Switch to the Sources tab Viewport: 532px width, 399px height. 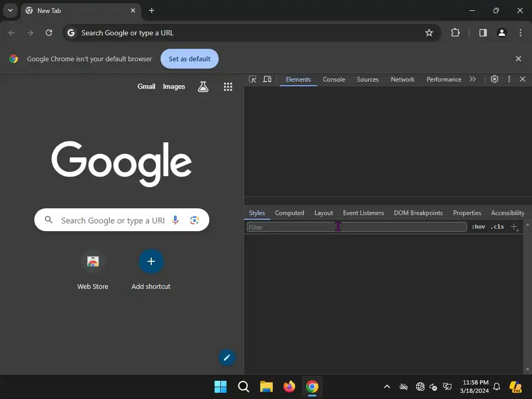click(368, 79)
